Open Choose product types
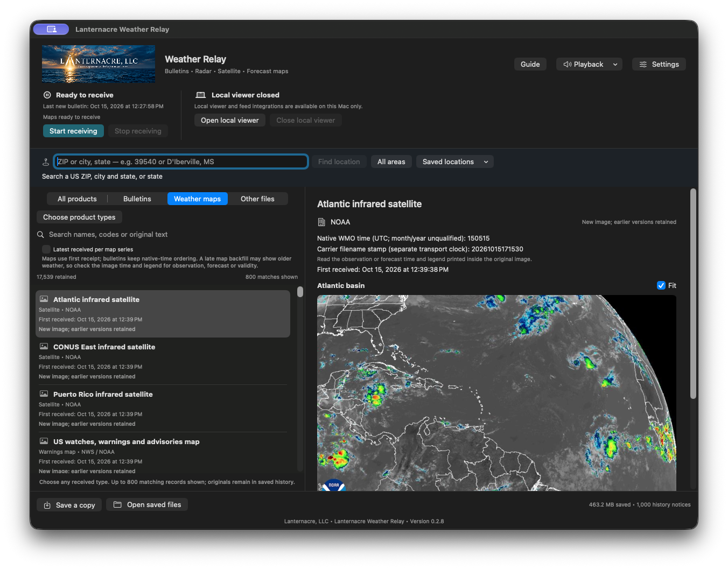 [x=79, y=217]
